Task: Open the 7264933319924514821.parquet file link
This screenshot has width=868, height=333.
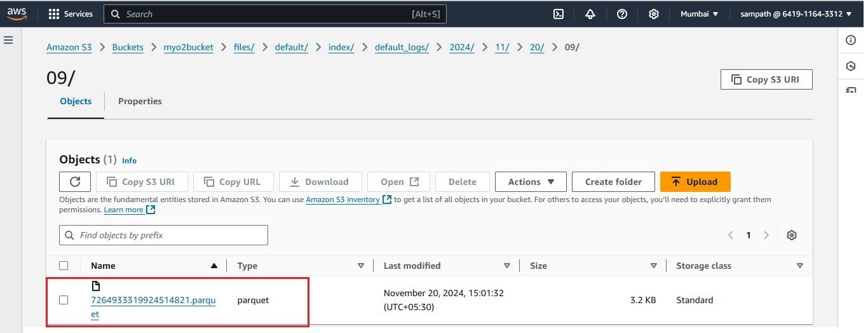Action: point(153,307)
